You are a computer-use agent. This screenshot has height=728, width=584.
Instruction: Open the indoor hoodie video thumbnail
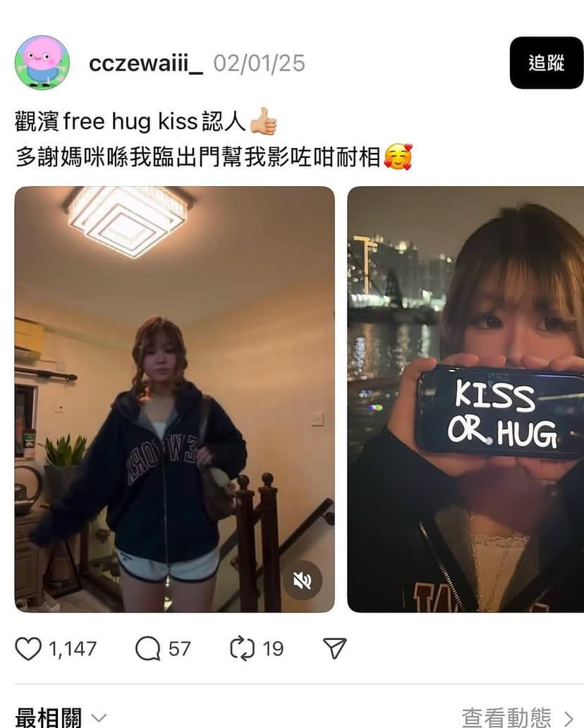[175, 400]
